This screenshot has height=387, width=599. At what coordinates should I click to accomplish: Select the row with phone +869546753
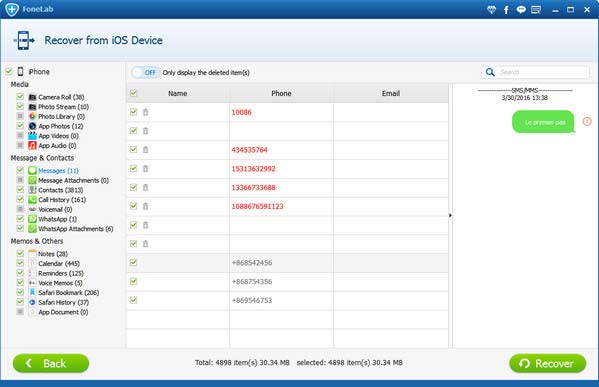point(287,300)
